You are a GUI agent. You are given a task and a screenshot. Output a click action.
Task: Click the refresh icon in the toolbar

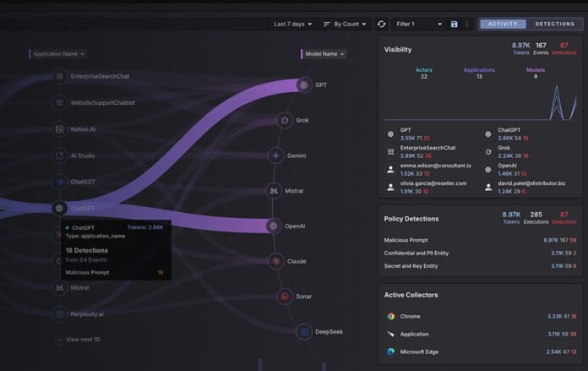381,24
